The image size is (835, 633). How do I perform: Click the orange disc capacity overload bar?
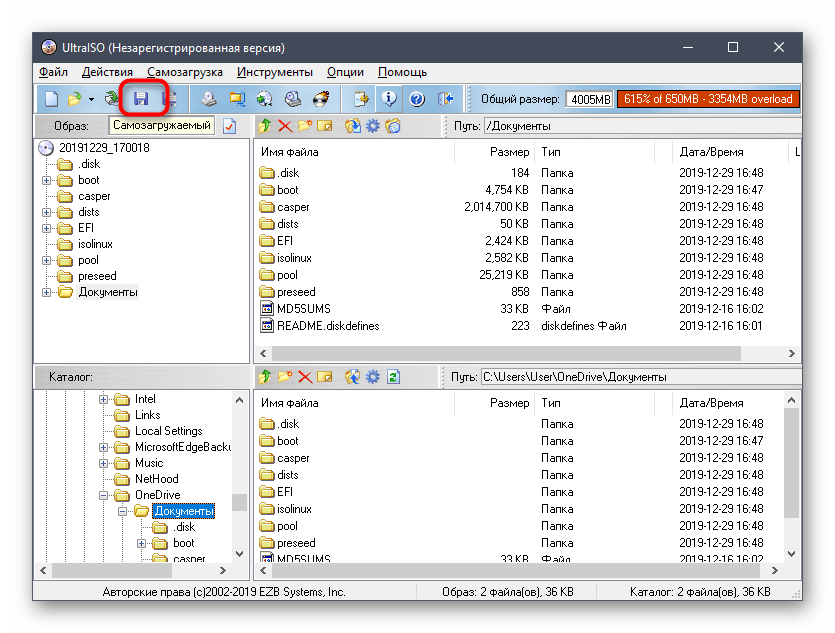tap(708, 99)
